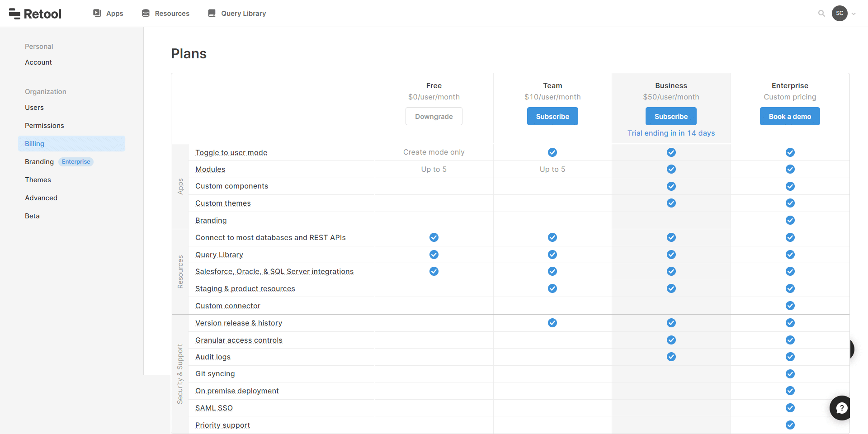Click the Query Library feature label

[219, 255]
